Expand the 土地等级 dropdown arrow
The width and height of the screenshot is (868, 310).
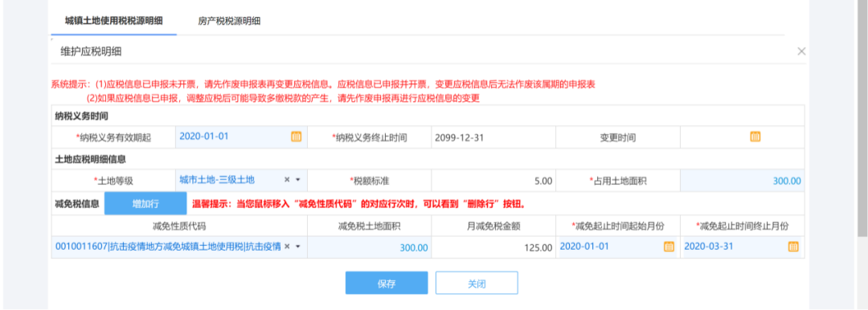point(298,180)
